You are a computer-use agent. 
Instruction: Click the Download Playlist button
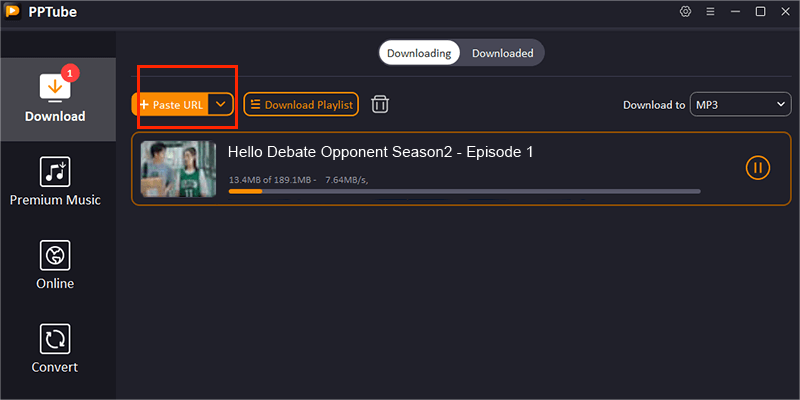tap(301, 104)
